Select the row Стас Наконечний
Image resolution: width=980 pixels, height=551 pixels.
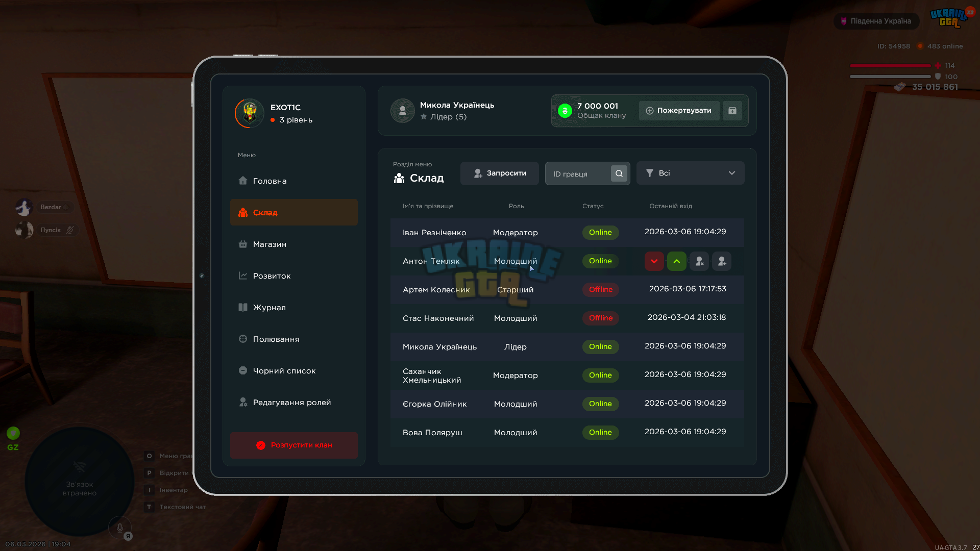567,318
